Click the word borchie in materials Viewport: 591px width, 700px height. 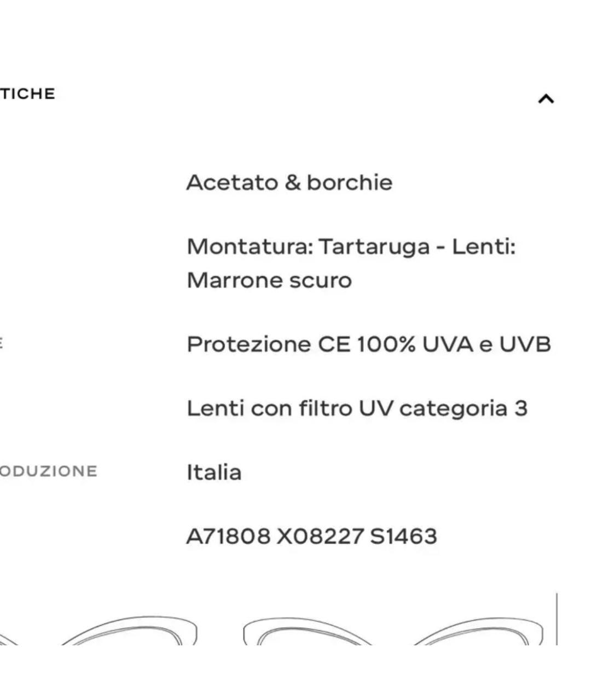pyautogui.click(x=350, y=183)
